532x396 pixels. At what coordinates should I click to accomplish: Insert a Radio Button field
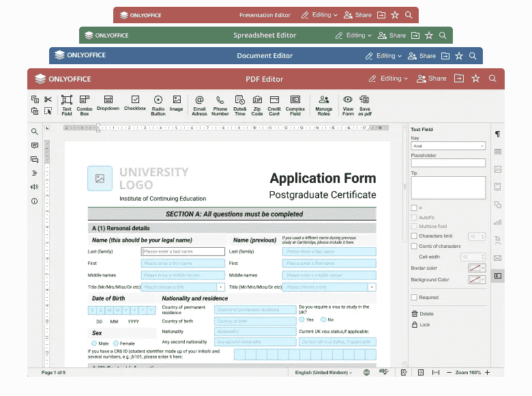tap(158, 105)
